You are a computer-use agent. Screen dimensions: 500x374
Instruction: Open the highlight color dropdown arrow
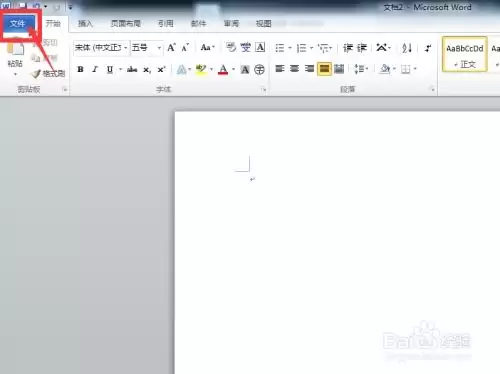coord(211,69)
